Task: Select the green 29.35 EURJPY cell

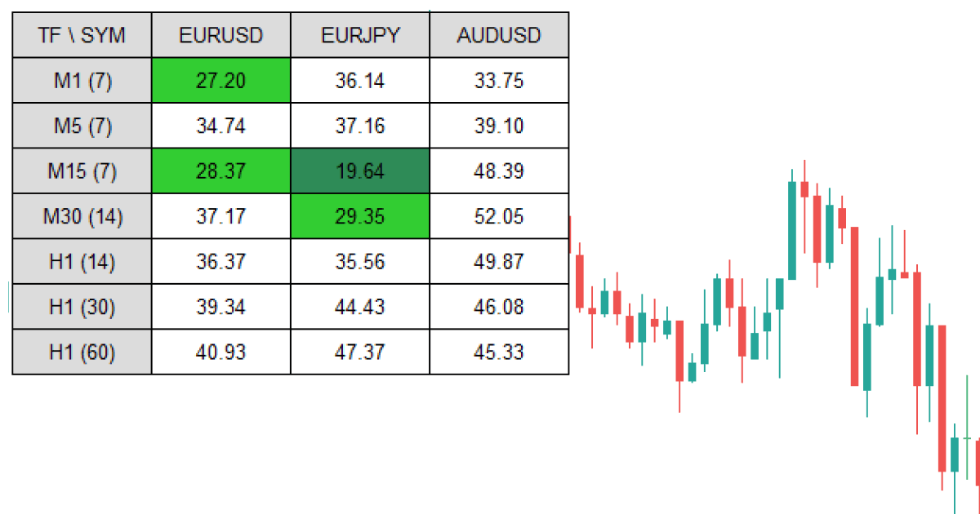Action: point(360,217)
